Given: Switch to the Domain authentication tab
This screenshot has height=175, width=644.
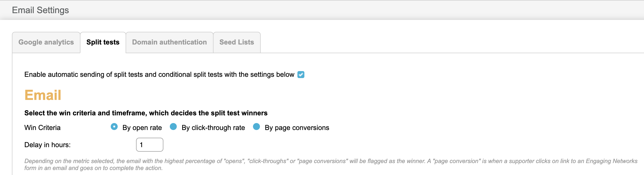Looking at the screenshot, I should point(169,42).
